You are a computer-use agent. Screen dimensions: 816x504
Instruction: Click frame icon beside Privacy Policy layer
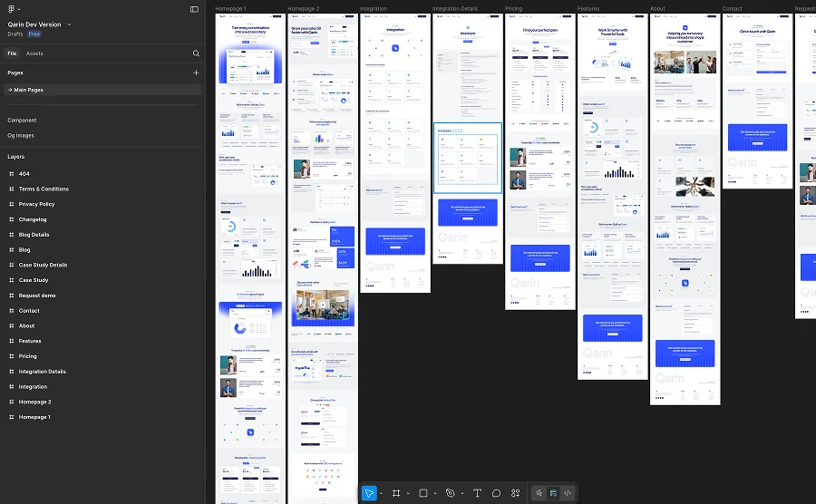coord(12,204)
